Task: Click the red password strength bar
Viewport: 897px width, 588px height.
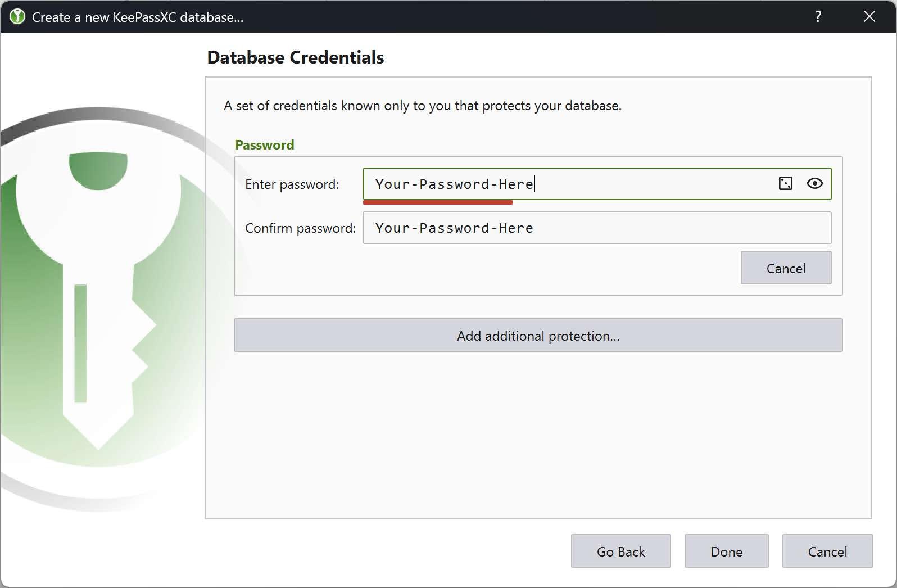Action: (437, 202)
